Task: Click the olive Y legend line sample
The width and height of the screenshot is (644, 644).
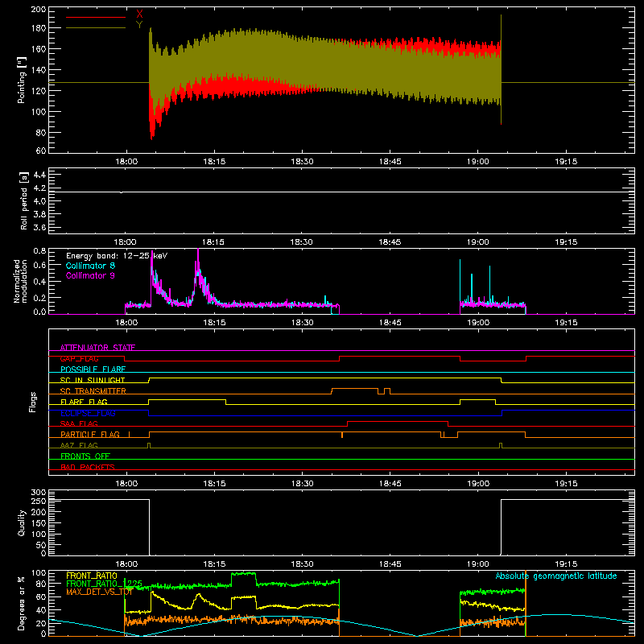Action: click(x=96, y=28)
